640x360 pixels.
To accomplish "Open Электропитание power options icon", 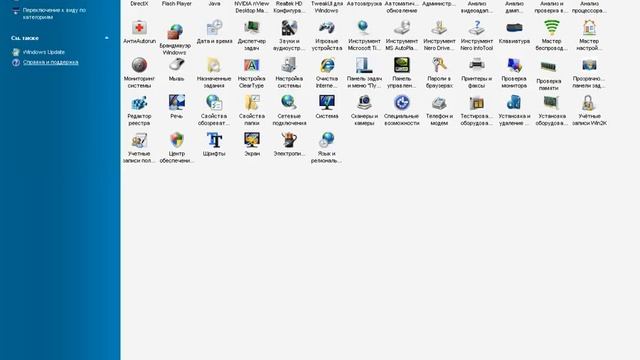I will point(289,140).
